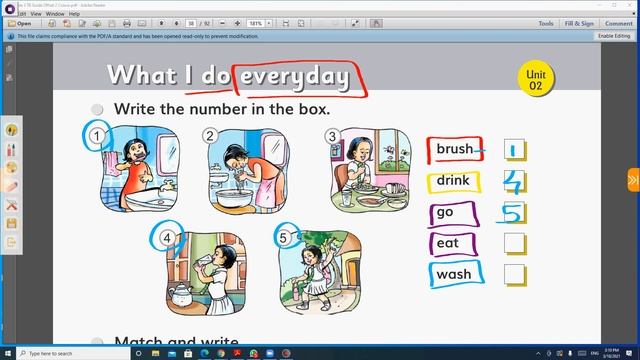Click the yellow Unit 02 badge
This screenshot has width=640, height=360.
click(x=536, y=79)
